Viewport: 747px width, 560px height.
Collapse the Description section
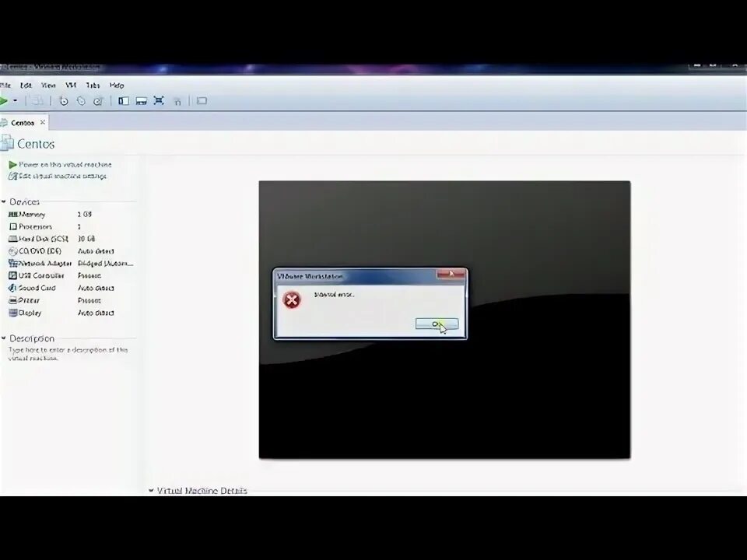click(4, 338)
